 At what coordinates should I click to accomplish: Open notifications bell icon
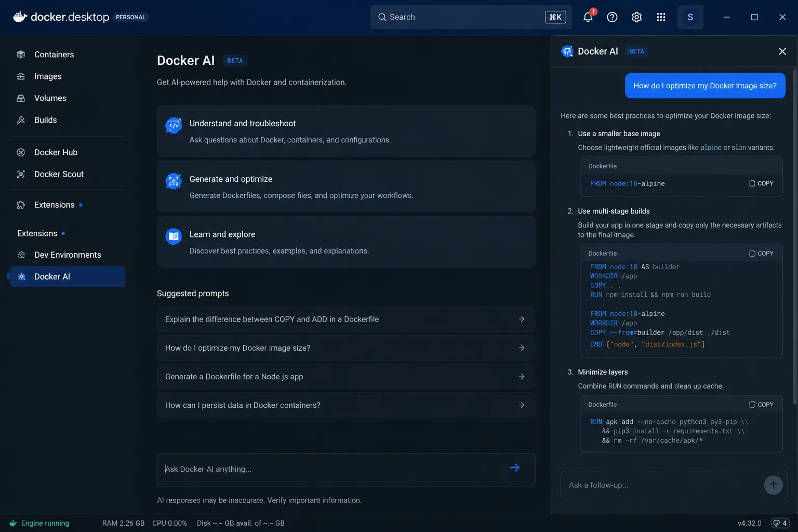[x=588, y=17]
